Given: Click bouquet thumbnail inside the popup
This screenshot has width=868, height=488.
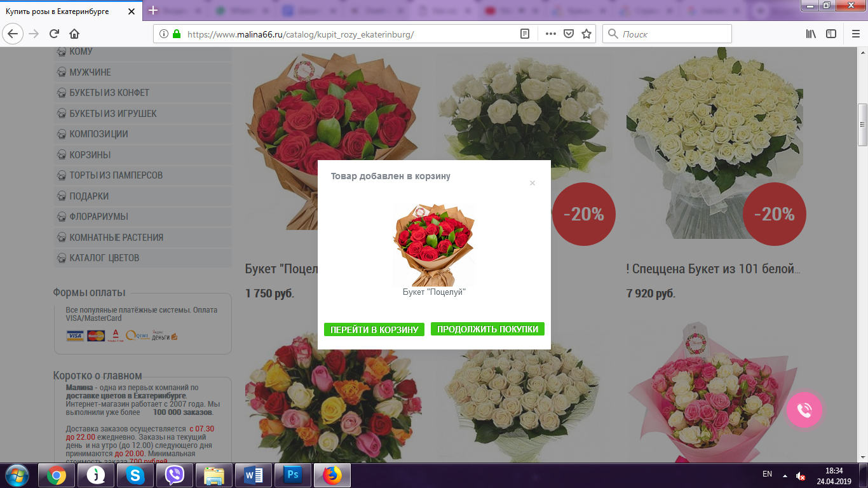Looking at the screenshot, I should click(434, 245).
